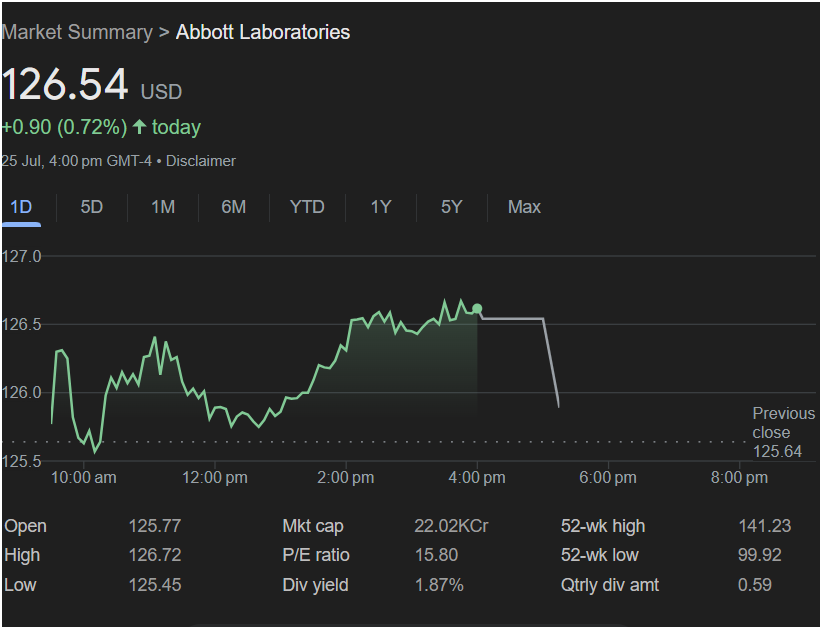Go back to Market Summary
This screenshot has height=629, width=822.
(x=77, y=32)
